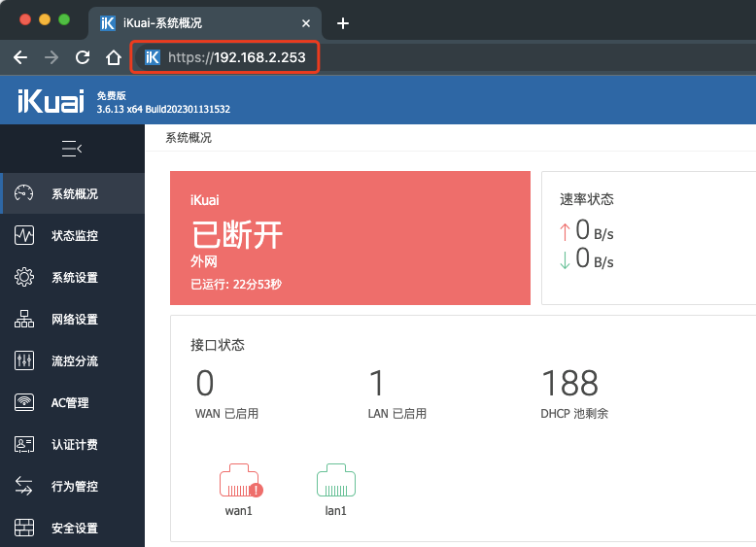Image resolution: width=756 pixels, height=547 pixels.
Task: Click the 认证计费 ID card icon
Action: pyautogui.click(x=24, y=444)
